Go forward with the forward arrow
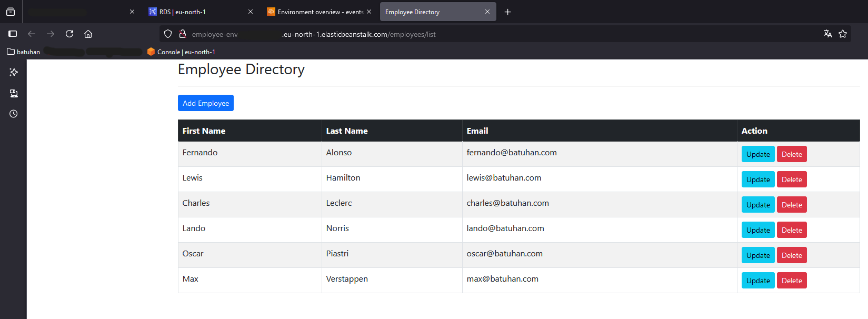The image size is (868, 319). pyautogui.click(x=51, y=34)
